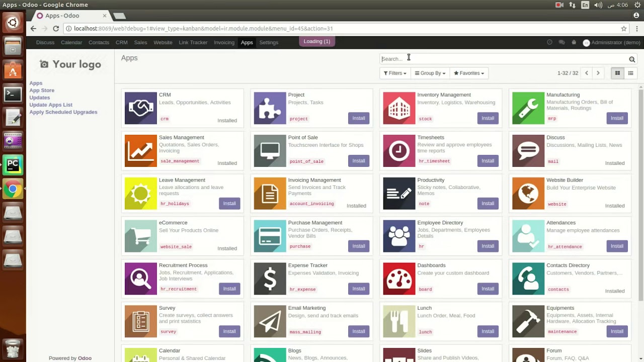
Task: Click the Lunch fork-and-knife icon
Action: (x=399, y=321)
